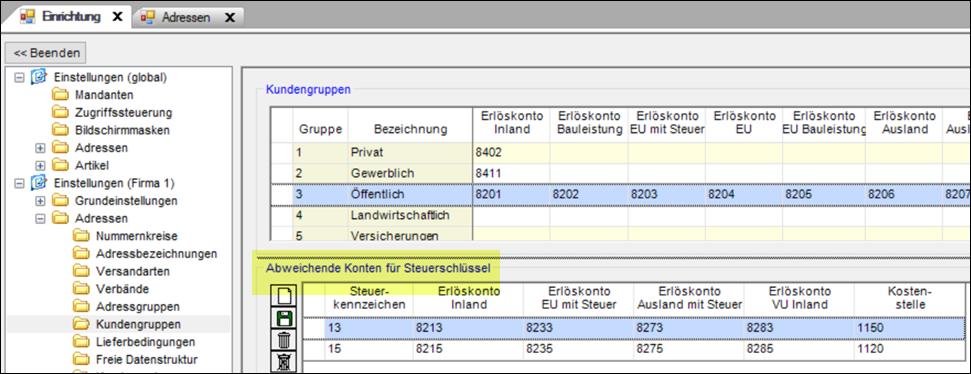Click the Mandanten folder icon

click(x=60, y=95)
